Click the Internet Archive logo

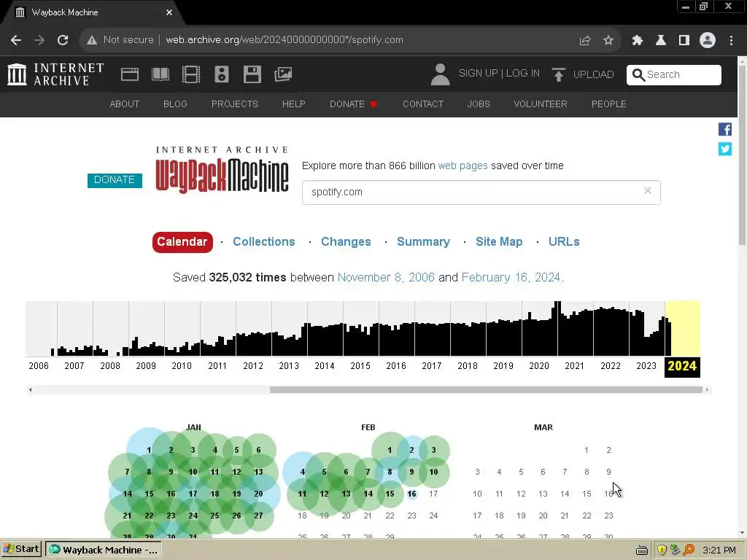click(x=55, y=74)
